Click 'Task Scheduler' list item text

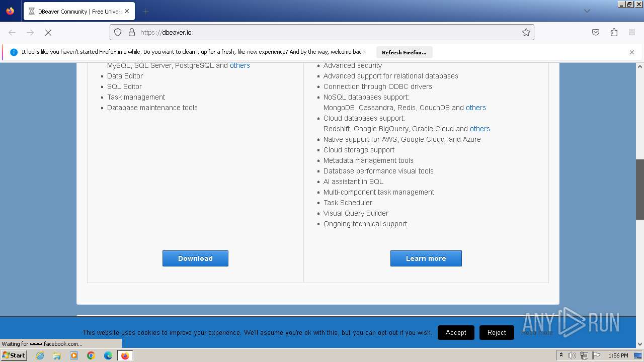348,203
